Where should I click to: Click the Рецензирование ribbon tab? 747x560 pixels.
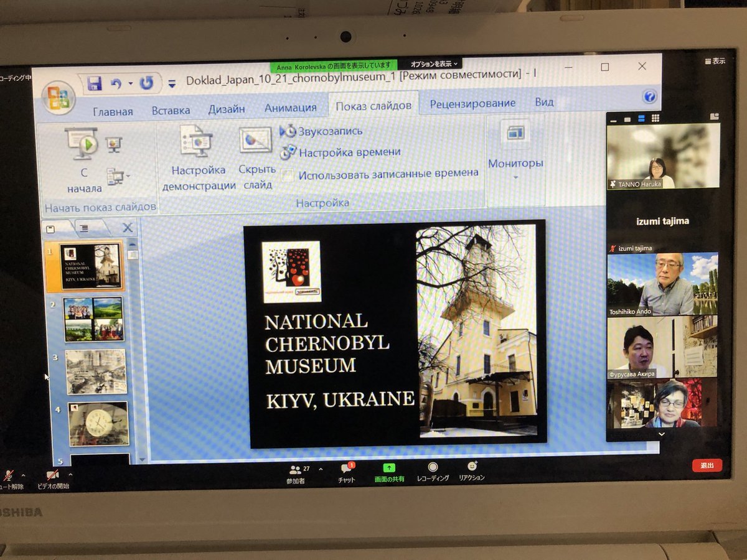coord(472,103)
